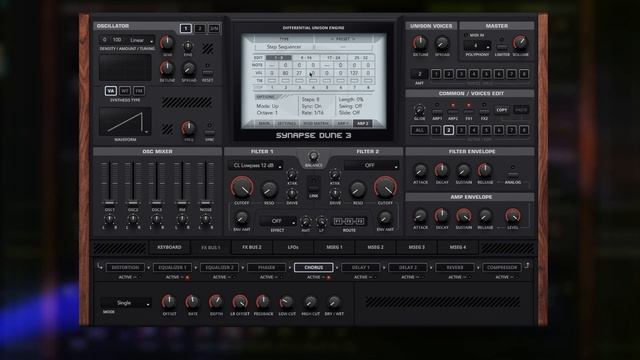640x360 pixels.
Task: Open the Keyboard tab
Action: pos(169,247)
